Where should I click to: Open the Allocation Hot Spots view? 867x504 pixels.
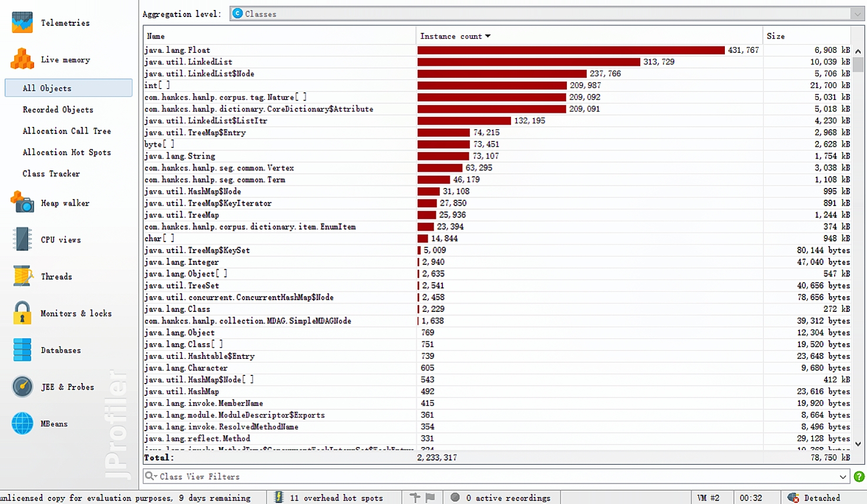(67, 152)
